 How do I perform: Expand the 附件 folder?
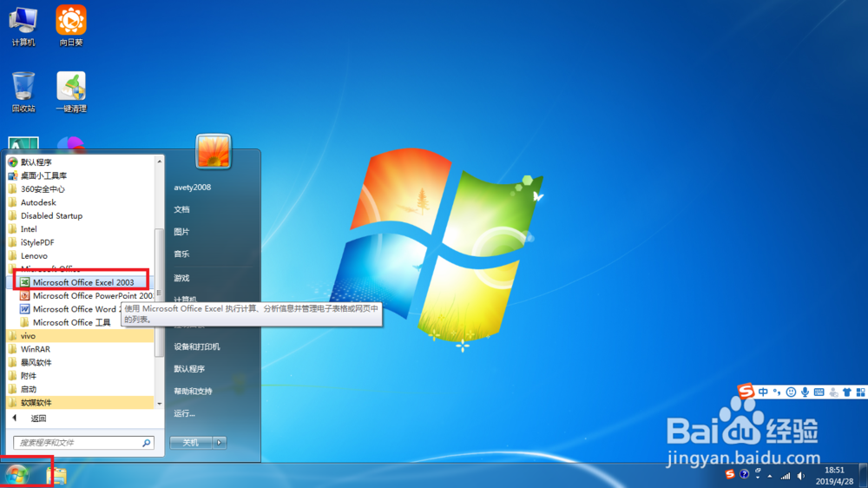pyautogui.click(x=80, y=376)
